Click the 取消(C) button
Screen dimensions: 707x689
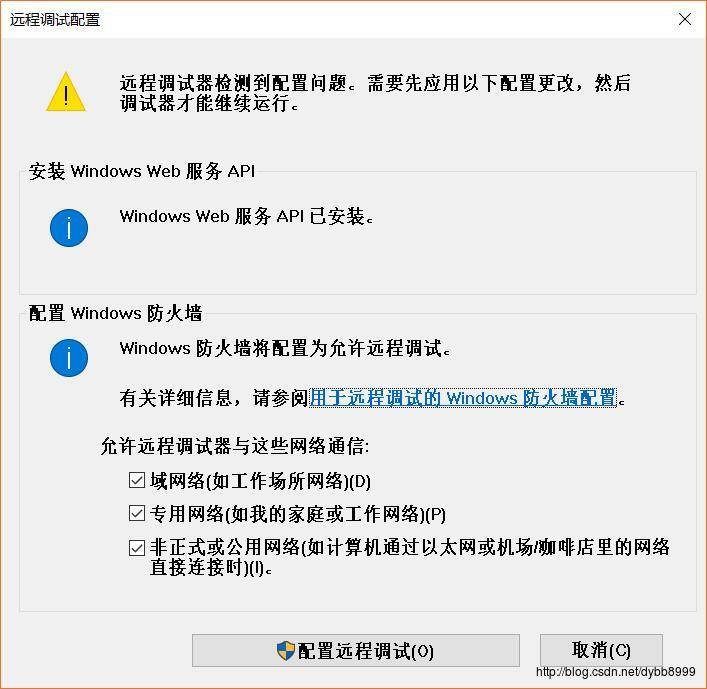point(601,650)
